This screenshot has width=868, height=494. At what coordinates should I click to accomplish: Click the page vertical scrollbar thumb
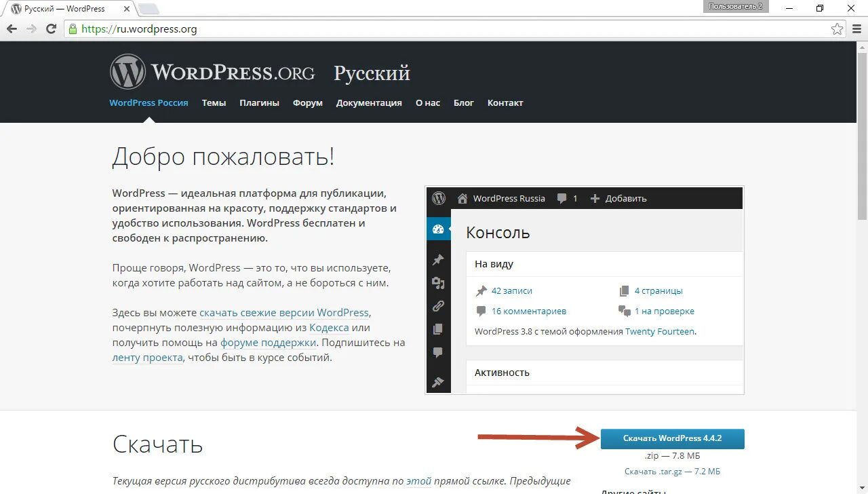pyautogui.click(x=862, y=136)
